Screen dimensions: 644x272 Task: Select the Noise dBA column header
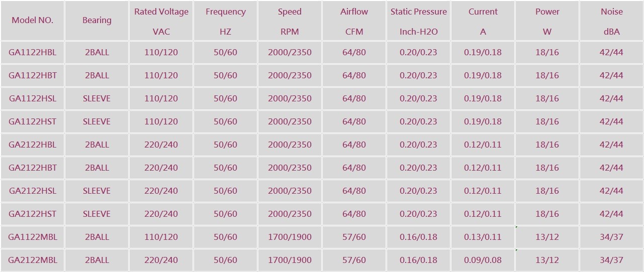click(611, 21)
